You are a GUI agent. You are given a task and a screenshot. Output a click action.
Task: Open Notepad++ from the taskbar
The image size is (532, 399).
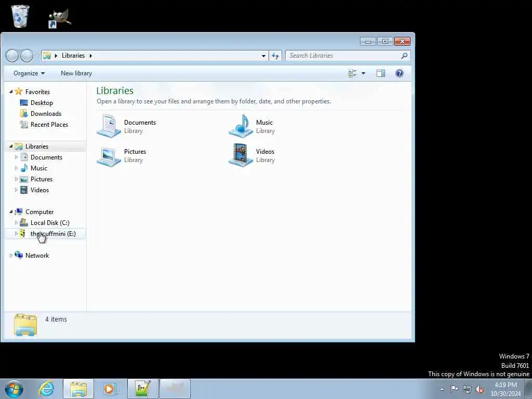pos(142,389)
